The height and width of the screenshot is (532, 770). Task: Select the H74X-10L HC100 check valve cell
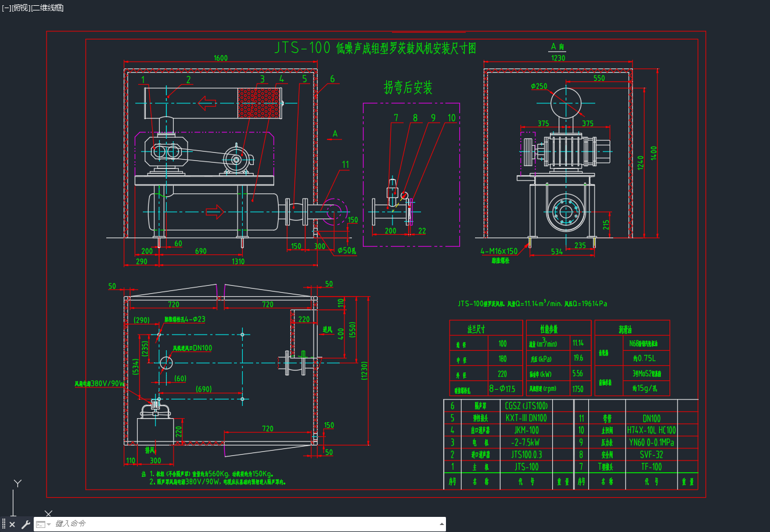tap(652, 430)
